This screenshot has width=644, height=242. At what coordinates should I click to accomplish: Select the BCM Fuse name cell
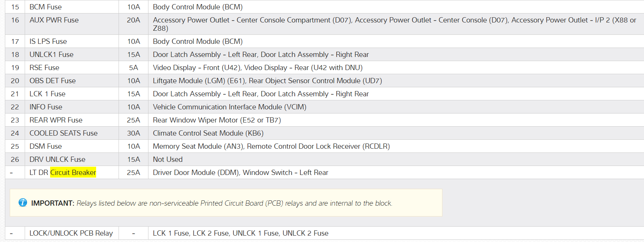(46, 7)
